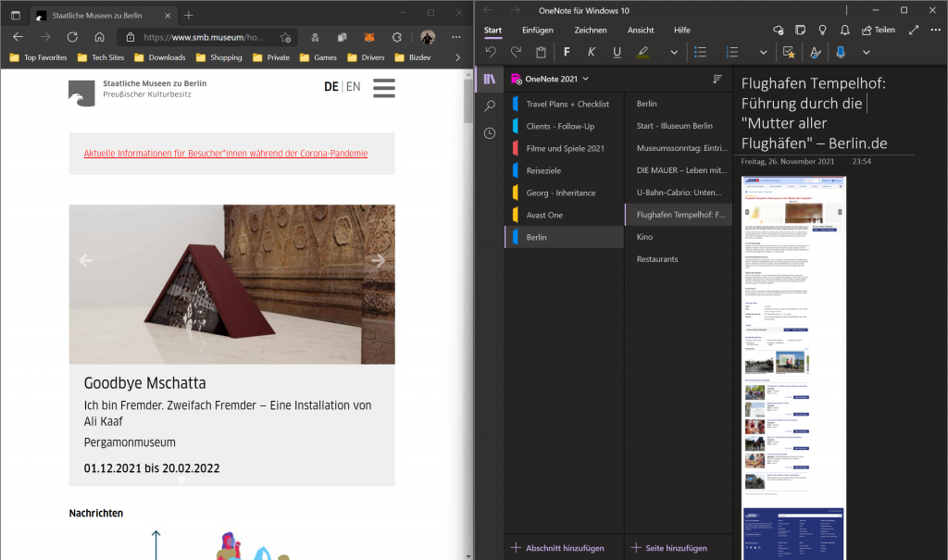Open the recent notes clock icon
The height and width of the screenshot is (560, 948).
490,133
